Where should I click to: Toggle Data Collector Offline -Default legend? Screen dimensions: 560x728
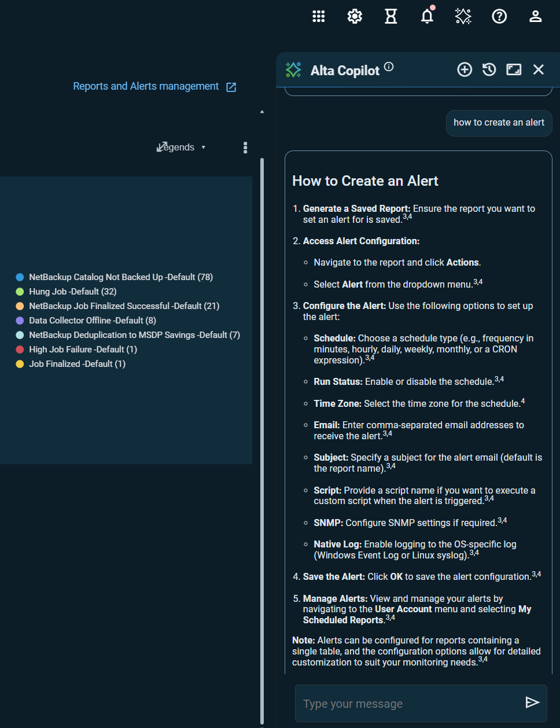pyautogui.click(x=92, y=321)
